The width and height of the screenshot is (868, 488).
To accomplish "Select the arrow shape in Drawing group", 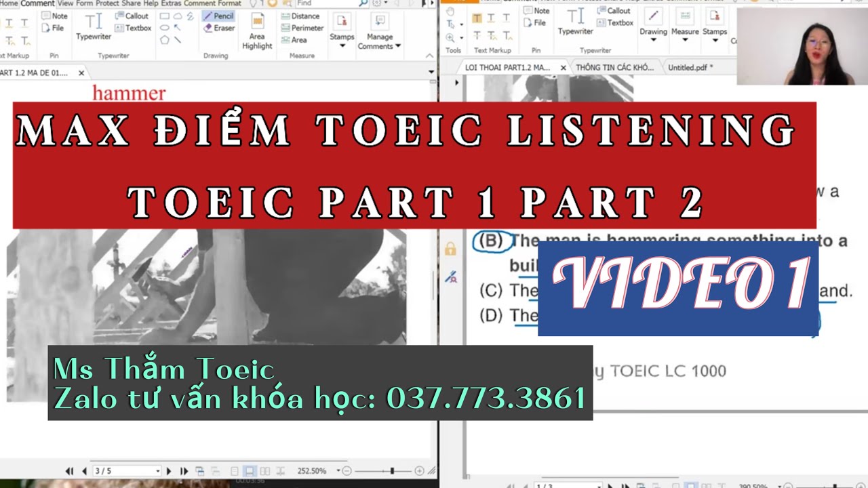I will 178,28.
